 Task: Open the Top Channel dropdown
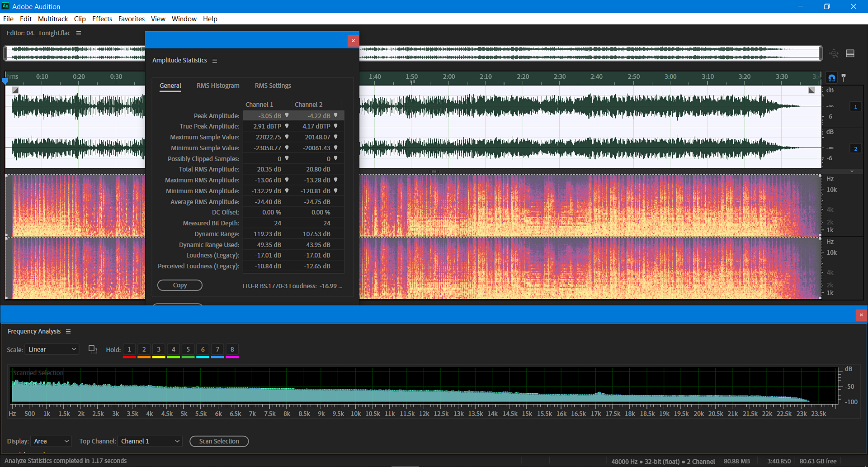(149, 441)
